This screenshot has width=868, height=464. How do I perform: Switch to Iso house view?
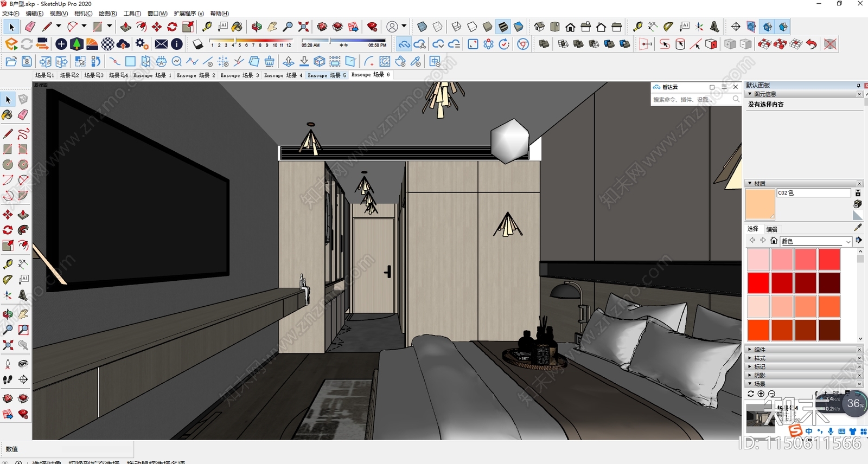pos(539,27)
